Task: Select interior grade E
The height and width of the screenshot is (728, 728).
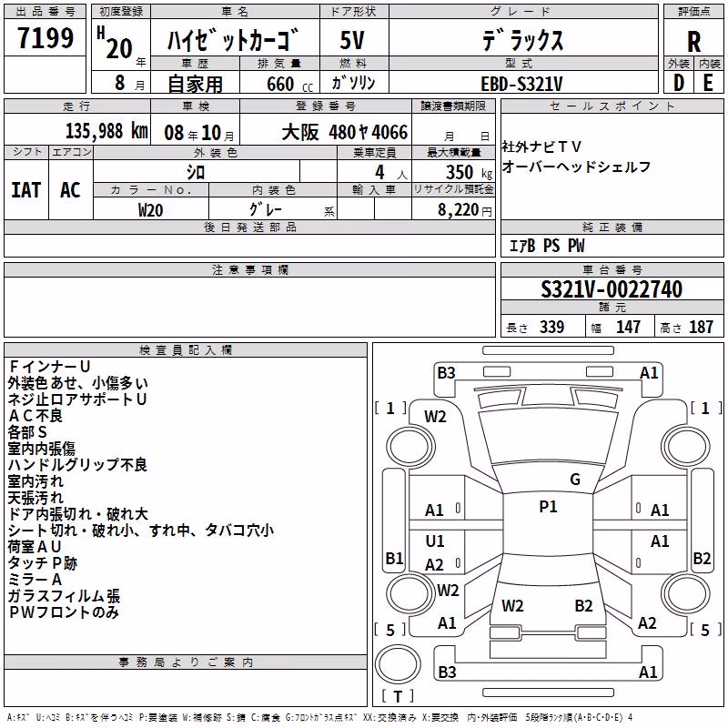Action: click(708, 83)
